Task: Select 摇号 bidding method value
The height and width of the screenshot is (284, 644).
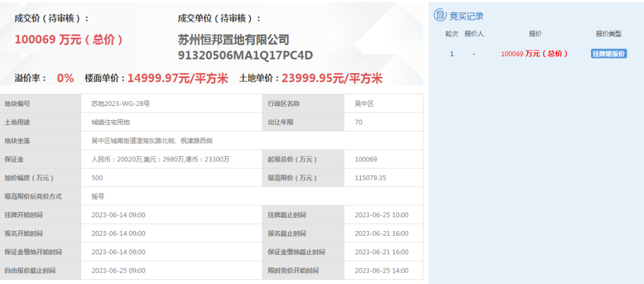Action: click(98, 196)
